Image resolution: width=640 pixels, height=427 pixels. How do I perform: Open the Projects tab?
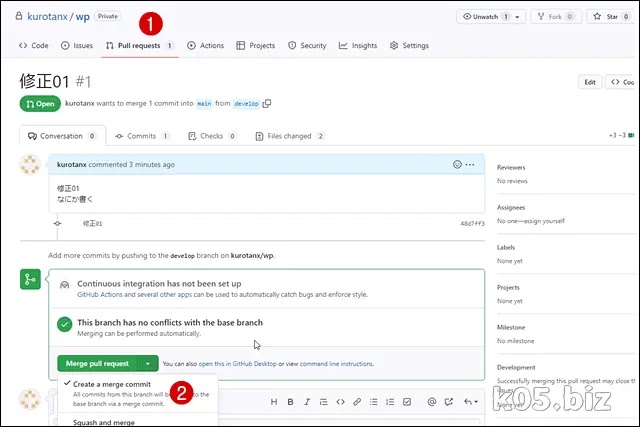point(256,46)
